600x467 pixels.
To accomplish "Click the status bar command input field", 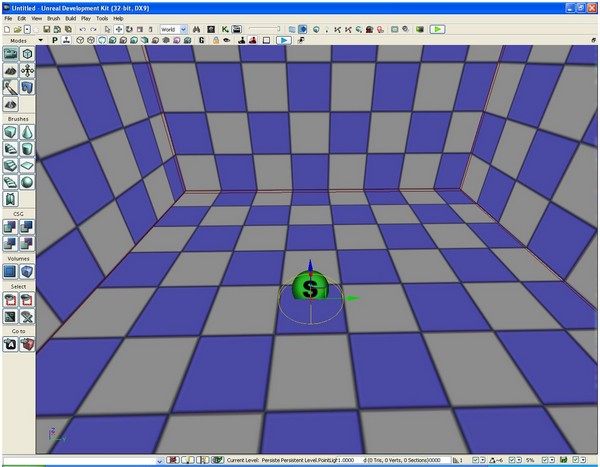I will [x=80, y=460].
